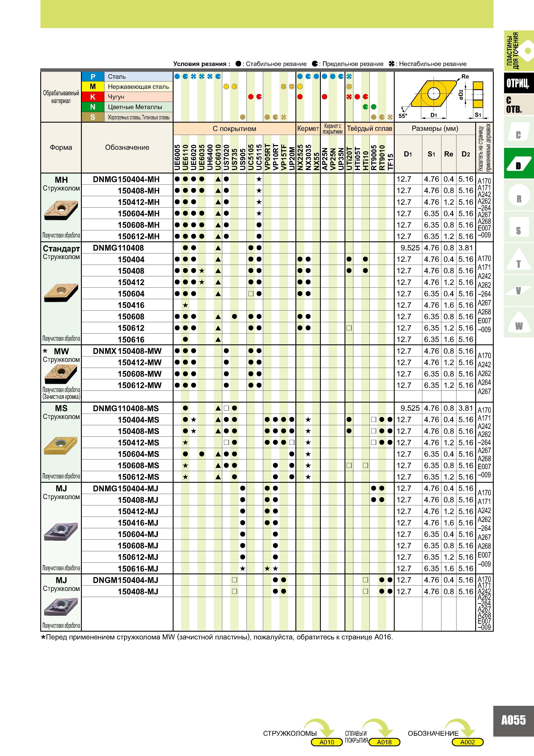
Task: Select the C insert shape side tab
Action: pyautogui.click(x=518, y=132)
